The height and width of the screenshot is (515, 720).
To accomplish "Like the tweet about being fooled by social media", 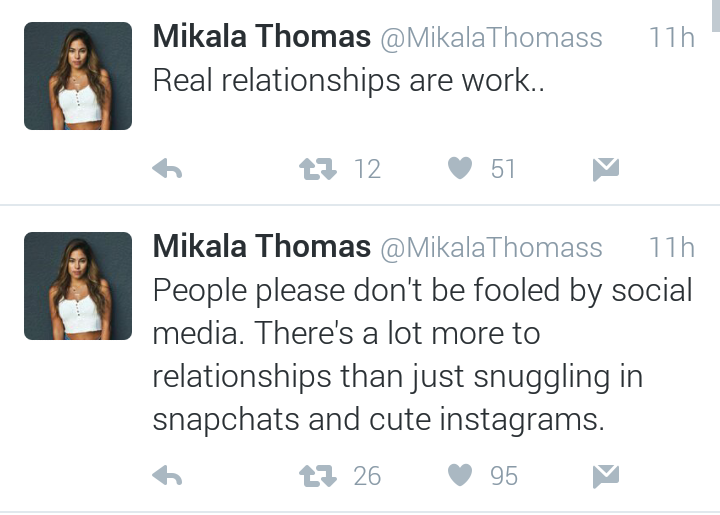I will [460, 475].
